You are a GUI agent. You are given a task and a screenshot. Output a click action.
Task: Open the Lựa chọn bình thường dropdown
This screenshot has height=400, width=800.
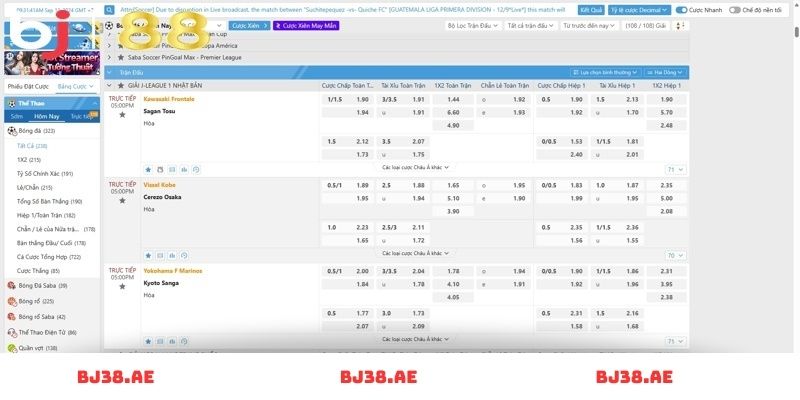pyautogui.click(x=605, y=72)
